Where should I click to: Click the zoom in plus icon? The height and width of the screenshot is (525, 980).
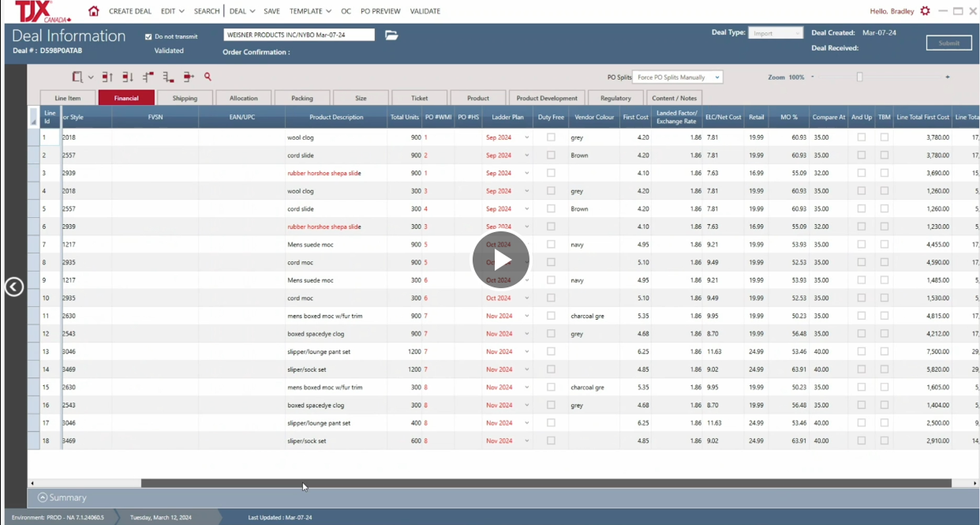948,77
